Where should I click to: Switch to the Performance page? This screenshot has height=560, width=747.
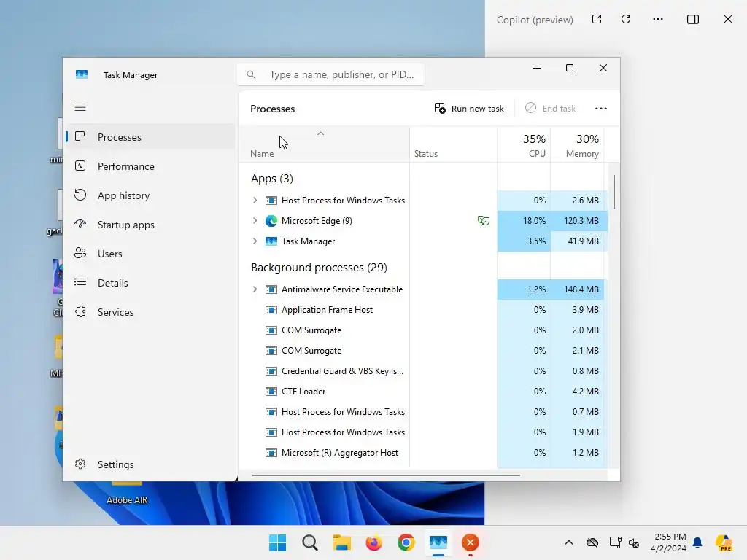[x=150, y=166]
